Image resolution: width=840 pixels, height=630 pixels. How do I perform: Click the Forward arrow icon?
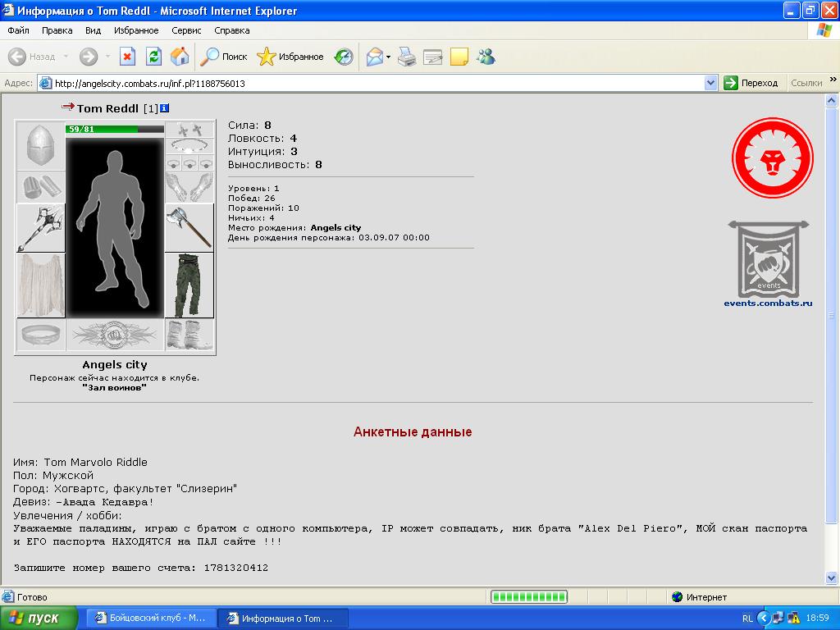click(x=89, y=57)
